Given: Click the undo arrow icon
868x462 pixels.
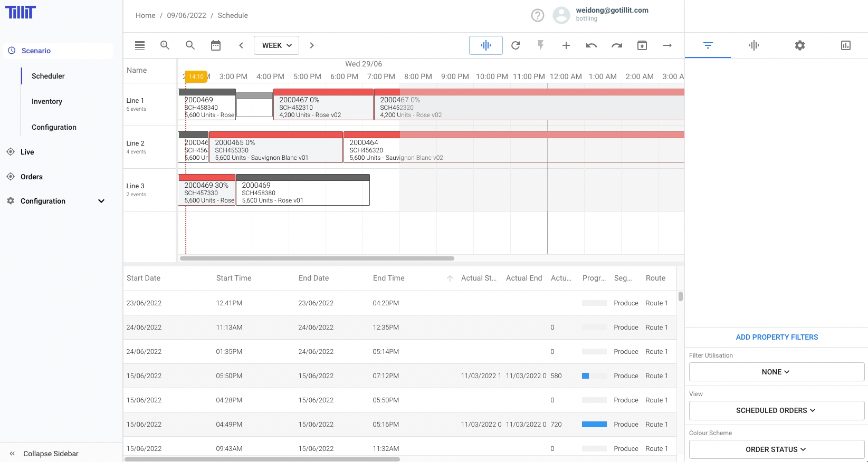Looking at the screenshot, I should 591,45.
